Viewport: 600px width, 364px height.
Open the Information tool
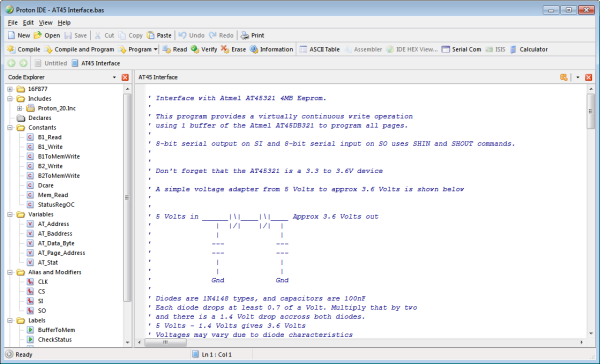tap(271, 49)
